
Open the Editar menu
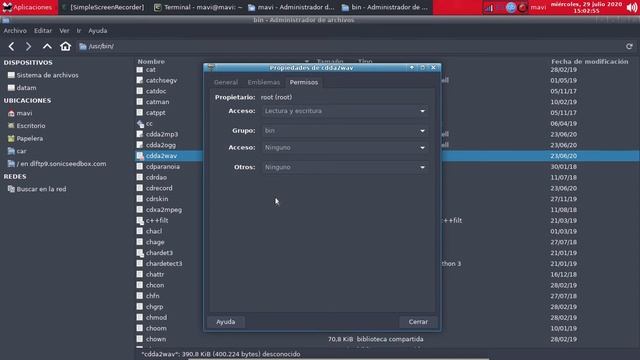(43, 31)
